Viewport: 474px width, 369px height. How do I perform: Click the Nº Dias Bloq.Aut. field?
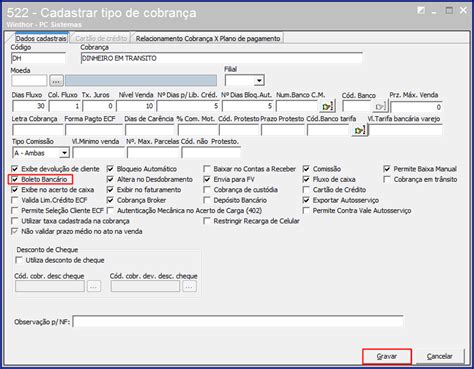248,106
